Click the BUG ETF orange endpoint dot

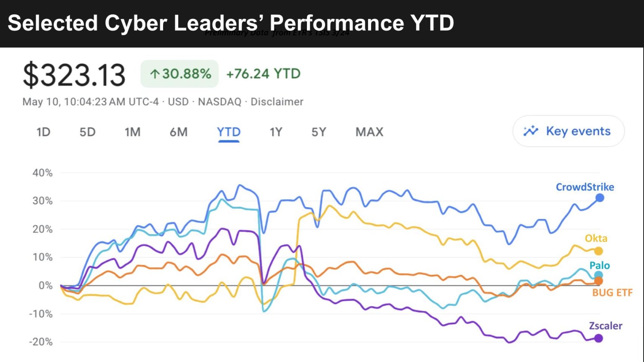[x=598, y=281]
